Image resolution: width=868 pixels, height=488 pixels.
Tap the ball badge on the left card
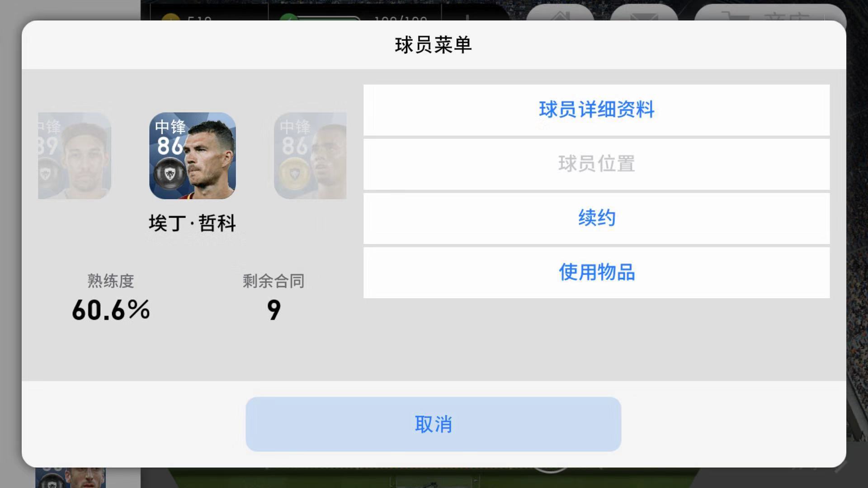click(46, 174)
